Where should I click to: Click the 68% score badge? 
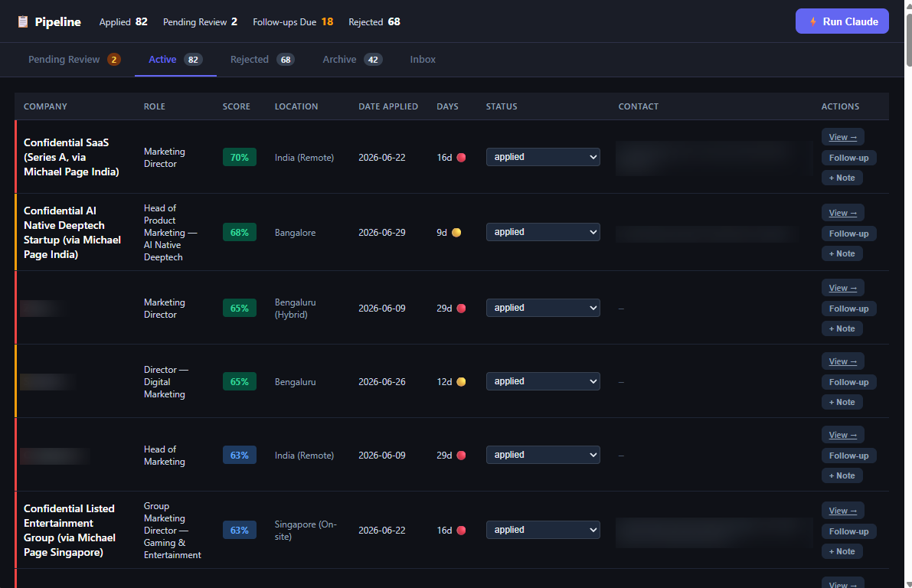click(x=239, y=232)
